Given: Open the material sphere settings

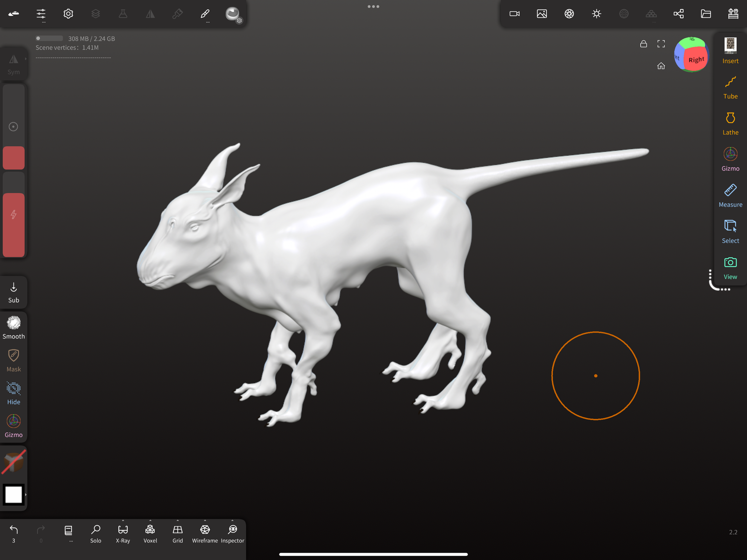Looking at the screenshot, I should click(x=232, y=14).
